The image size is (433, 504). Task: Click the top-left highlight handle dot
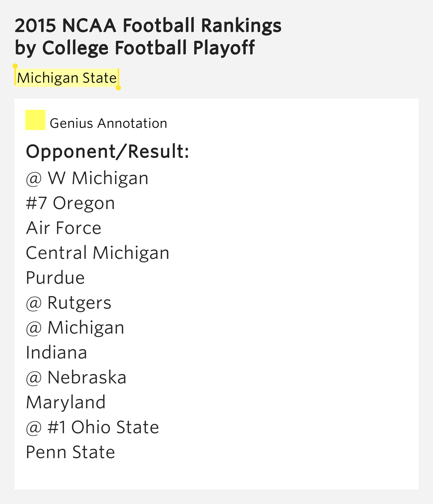pos(15,66)
